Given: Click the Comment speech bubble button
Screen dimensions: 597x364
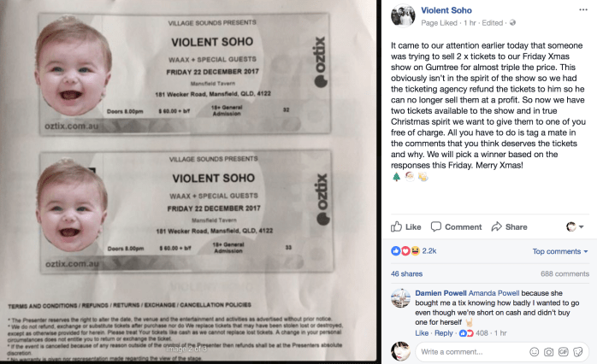Looking at the screenshot, I should click(456, 226).
